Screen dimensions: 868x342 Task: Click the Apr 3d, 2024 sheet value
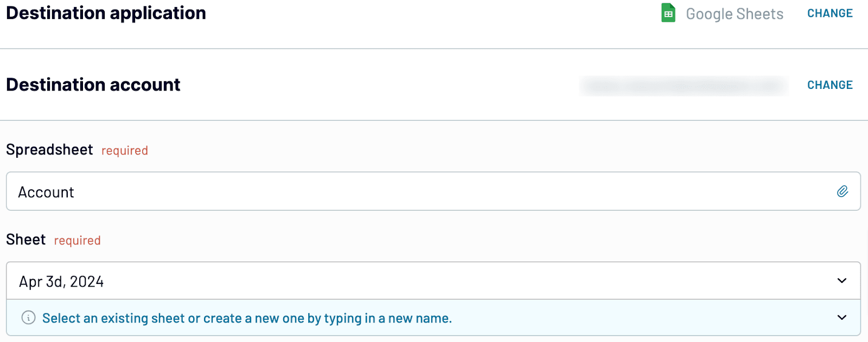click(x=61, y=282)
